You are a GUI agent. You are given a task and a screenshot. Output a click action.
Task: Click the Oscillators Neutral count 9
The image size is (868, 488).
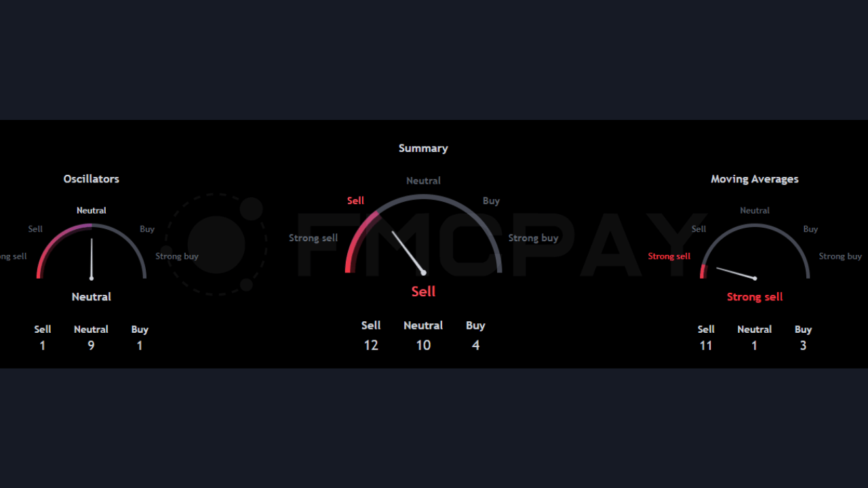(91, 346)
